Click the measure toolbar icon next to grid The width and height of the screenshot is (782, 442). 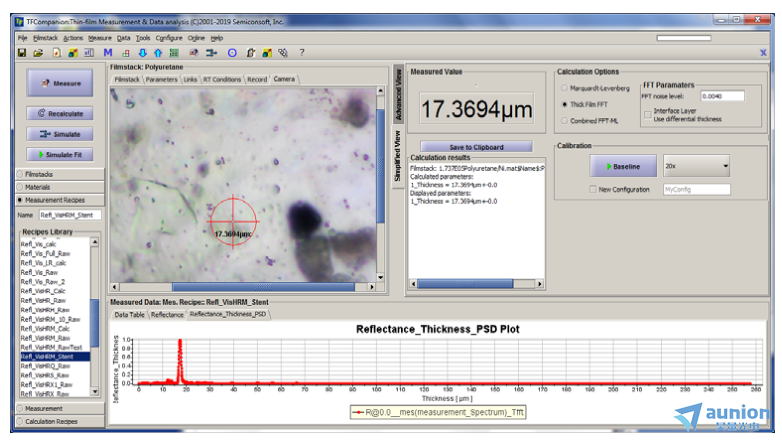(x=194, y=52)
